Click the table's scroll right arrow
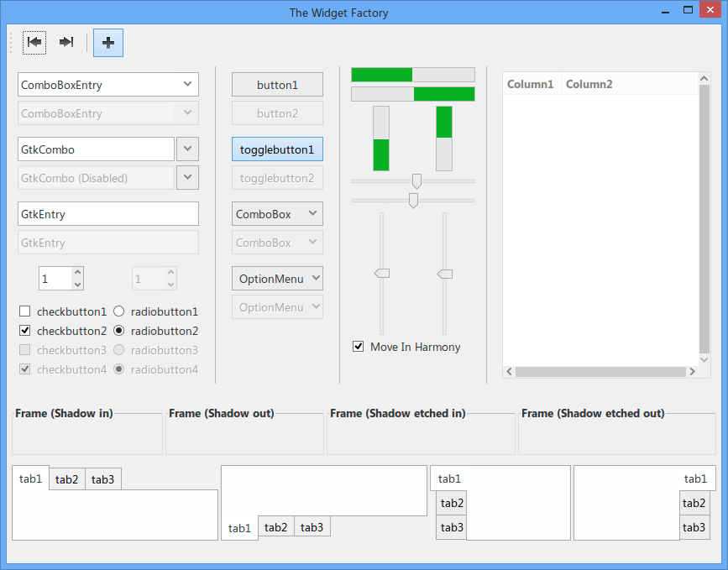The height and width of the screenshot is (570, 728). tap(692, 371)
